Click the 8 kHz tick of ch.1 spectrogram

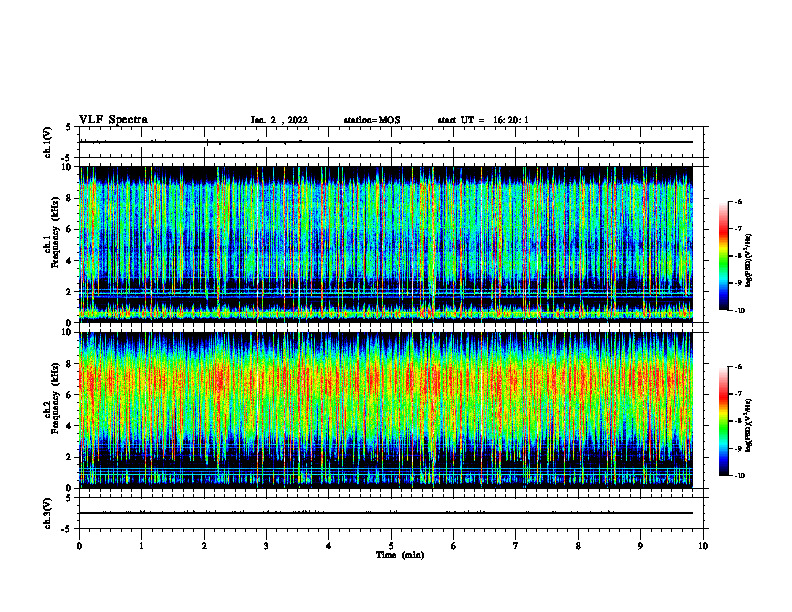pos(71,198)
